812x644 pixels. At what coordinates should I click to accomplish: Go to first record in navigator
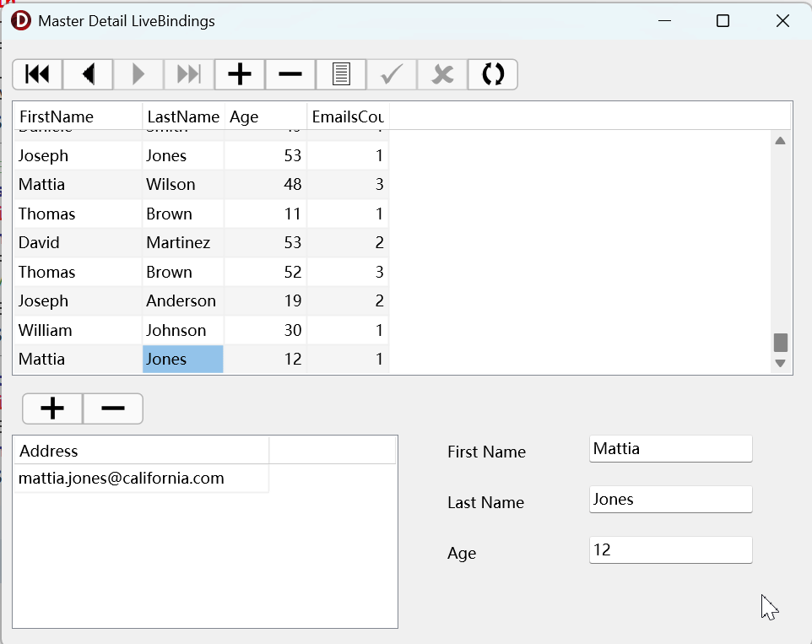pyautogui.click(x=37, y=74)
